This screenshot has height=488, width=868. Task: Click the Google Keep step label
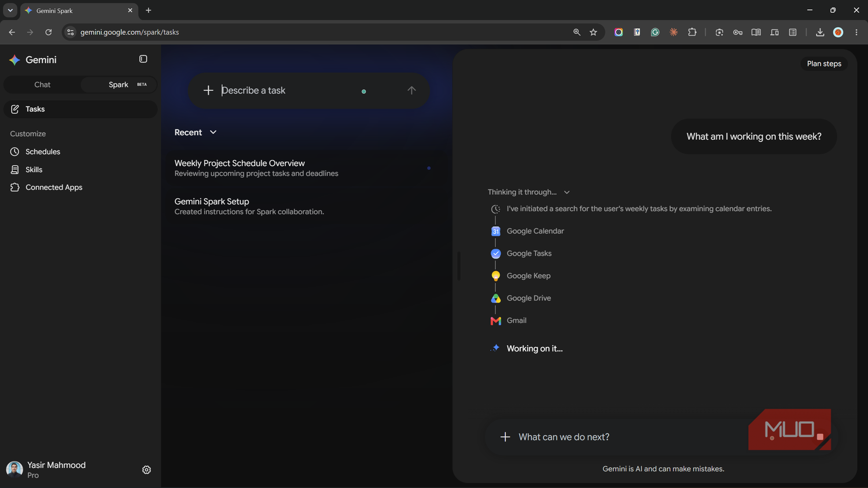[x=528, y=276]
